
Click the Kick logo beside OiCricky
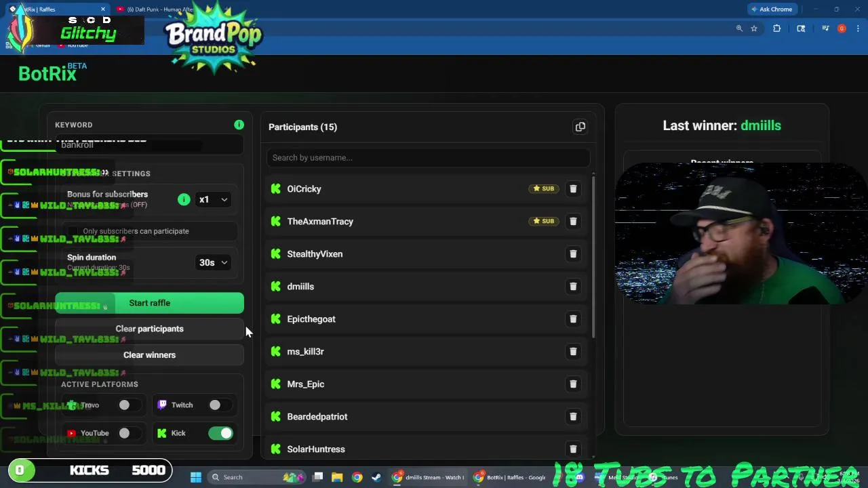[x=275, y=188]
